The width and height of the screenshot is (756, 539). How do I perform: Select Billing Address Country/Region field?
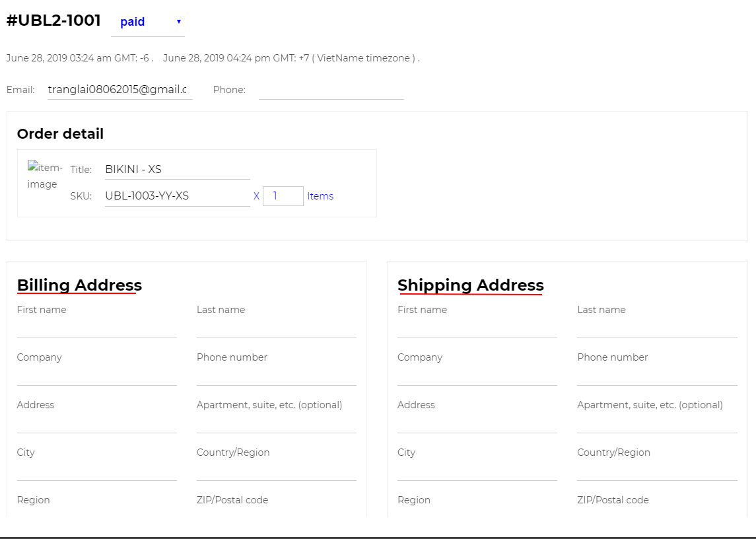[x=276, y=470]
